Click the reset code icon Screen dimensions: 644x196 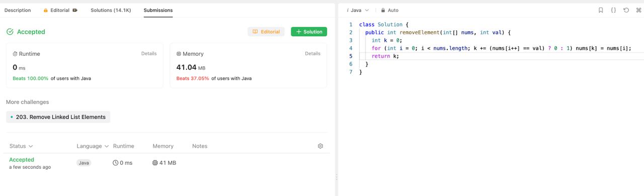point(626,10)
